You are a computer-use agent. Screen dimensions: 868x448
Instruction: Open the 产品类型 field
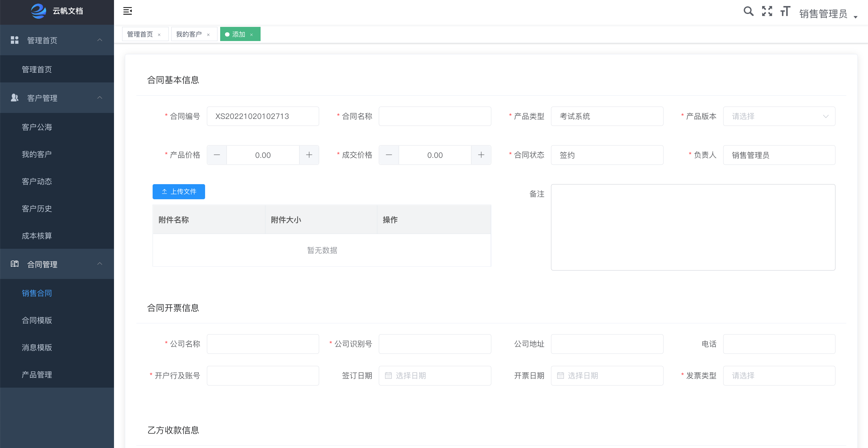[x=607, y=117]
